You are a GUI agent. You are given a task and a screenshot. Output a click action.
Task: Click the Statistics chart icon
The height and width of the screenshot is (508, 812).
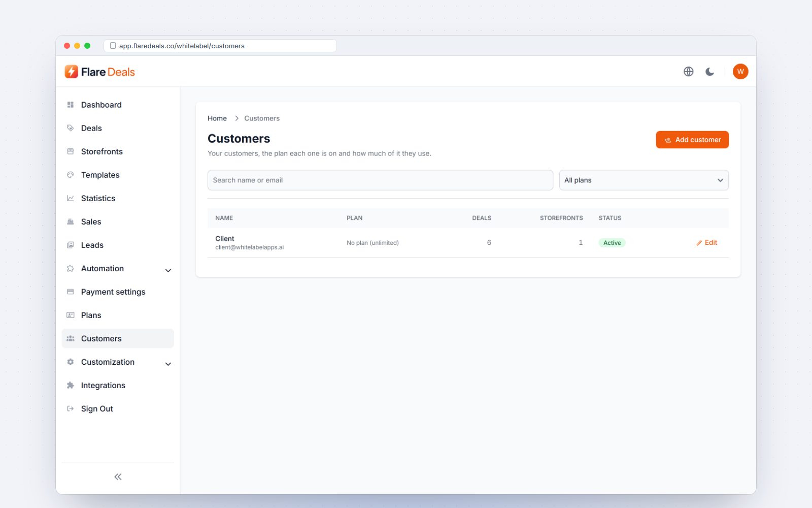(x=71, y=198)
